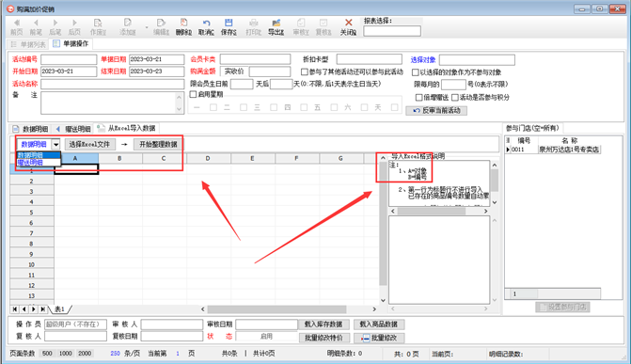Click the 批量修改特价 button
This screenshot has width=631, height=364.
click(323, 338)
